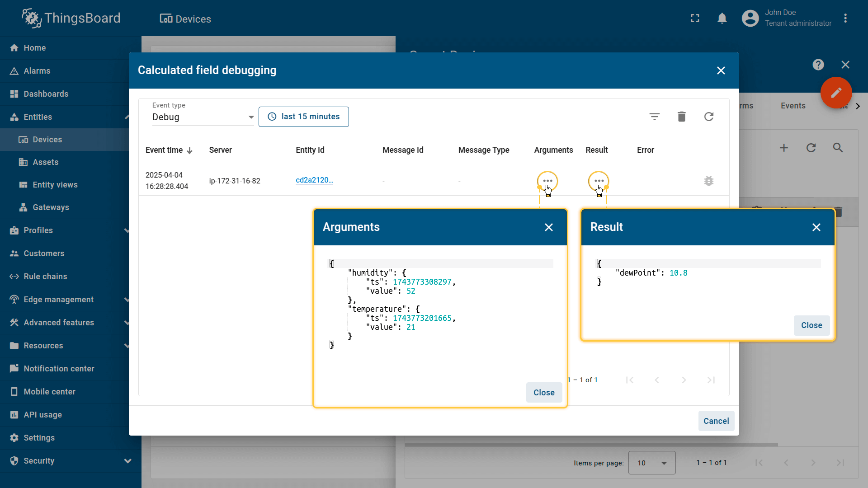Toggle fullscreen mode icon
Image resolution: width=868 pixels, height=488 pixels.
(x=695, y=18)
